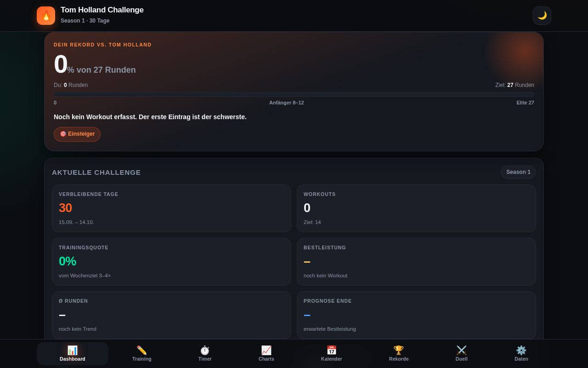Open the Dashboard tab

pyautogui.click(x=73, y=354)
